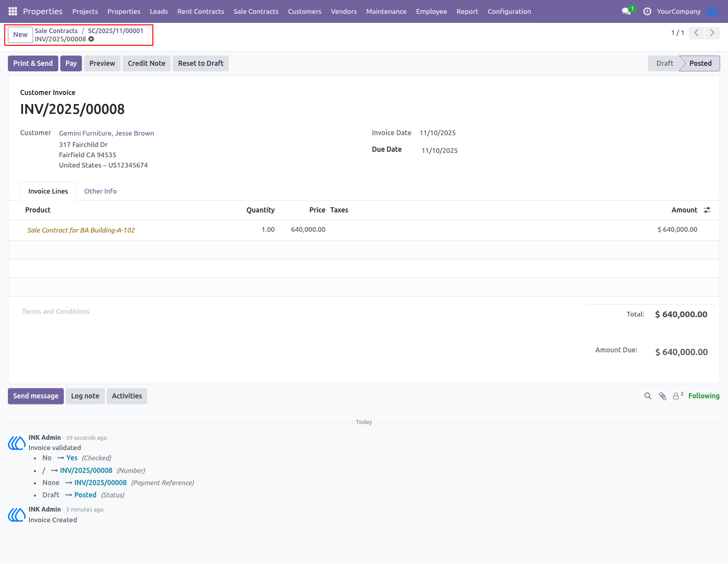Image resolution: width=728 pixels, height=564 pixels.
Task: Open the Sale Contracts menu
Action: (x=256, y=11)
